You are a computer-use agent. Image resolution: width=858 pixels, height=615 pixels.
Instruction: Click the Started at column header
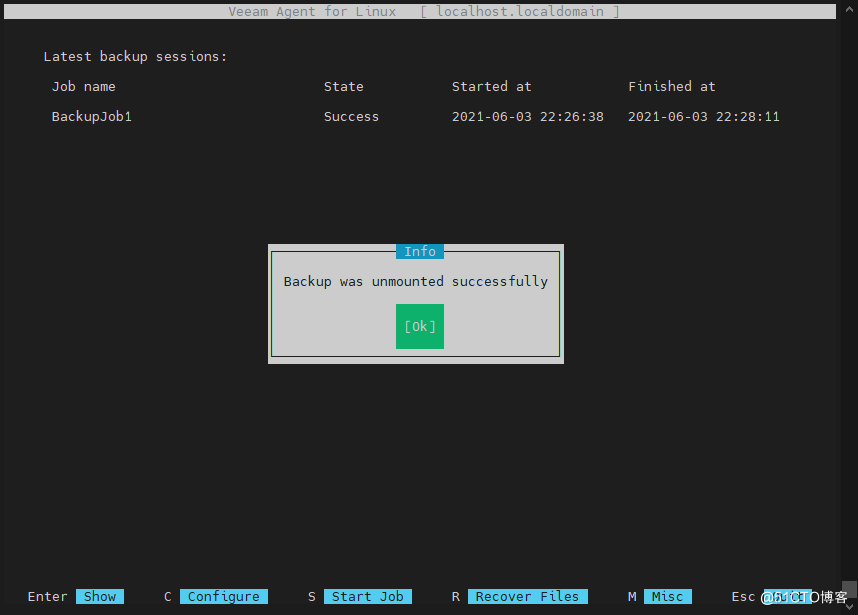click(491, 86)
